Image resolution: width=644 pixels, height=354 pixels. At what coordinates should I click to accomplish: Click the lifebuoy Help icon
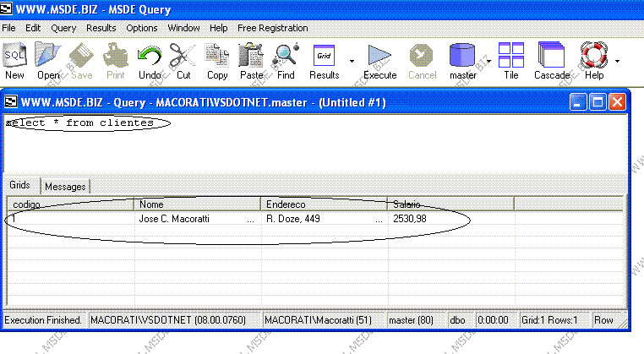pyautogui.click(x=594, y=61)
